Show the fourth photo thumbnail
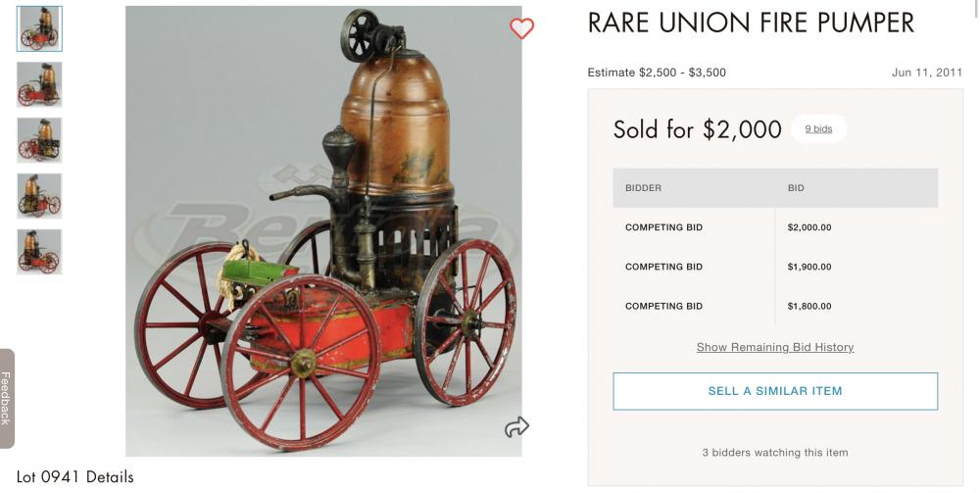 click(39, 196)
